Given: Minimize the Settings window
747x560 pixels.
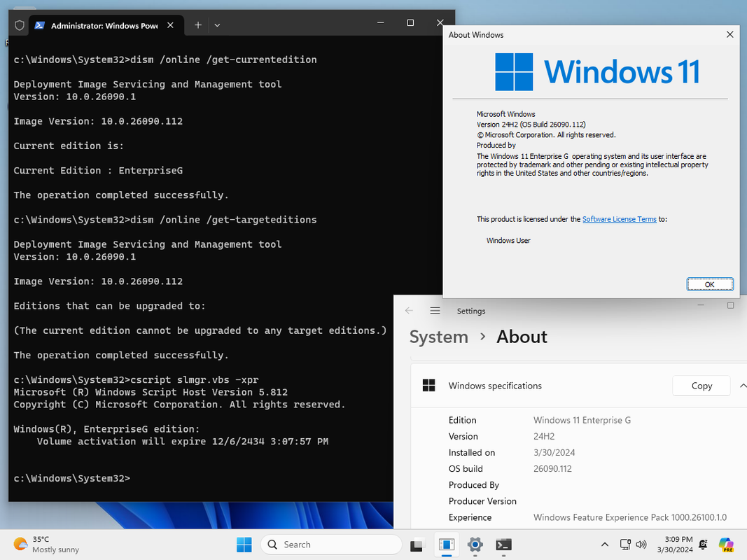Looking at the screenshot, I should (x=701, y=305).
